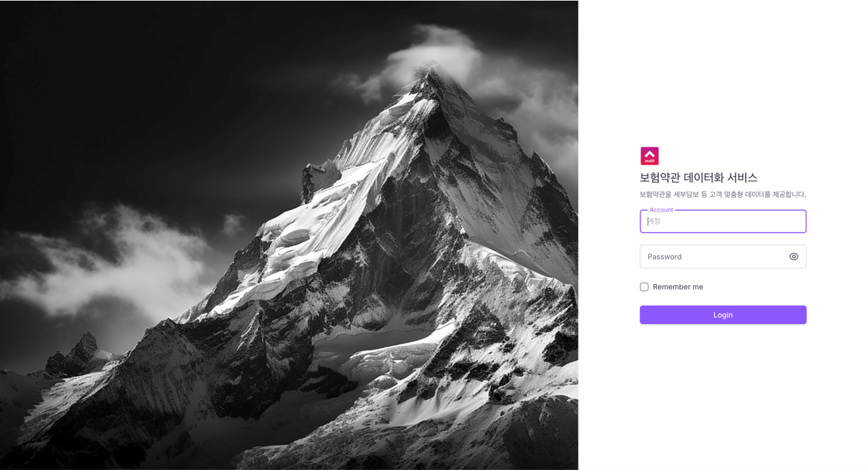868x470 pixels.
Task: Click the 계정 placeholder text
Action: [654, 221]
